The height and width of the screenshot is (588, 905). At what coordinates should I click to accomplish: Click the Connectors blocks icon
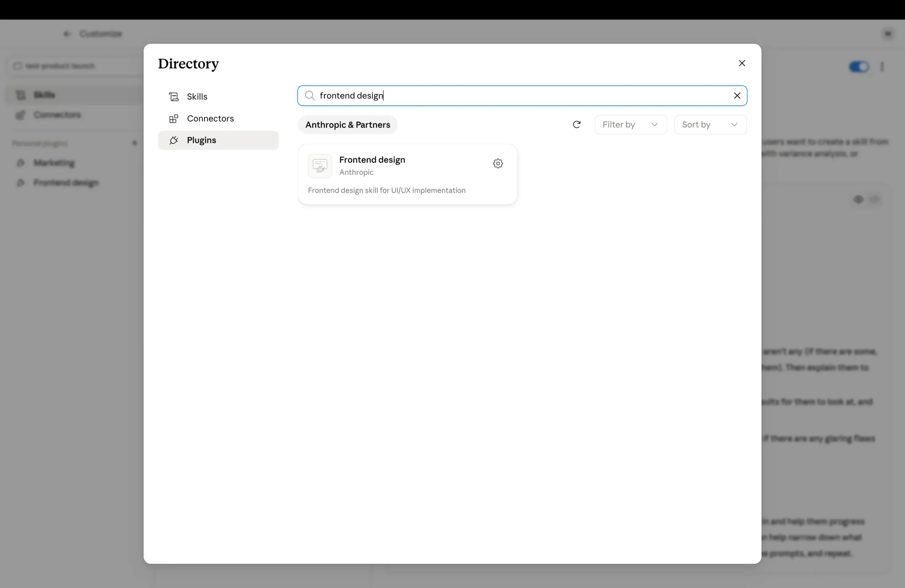pyautogui.click(x=174, y=119)
